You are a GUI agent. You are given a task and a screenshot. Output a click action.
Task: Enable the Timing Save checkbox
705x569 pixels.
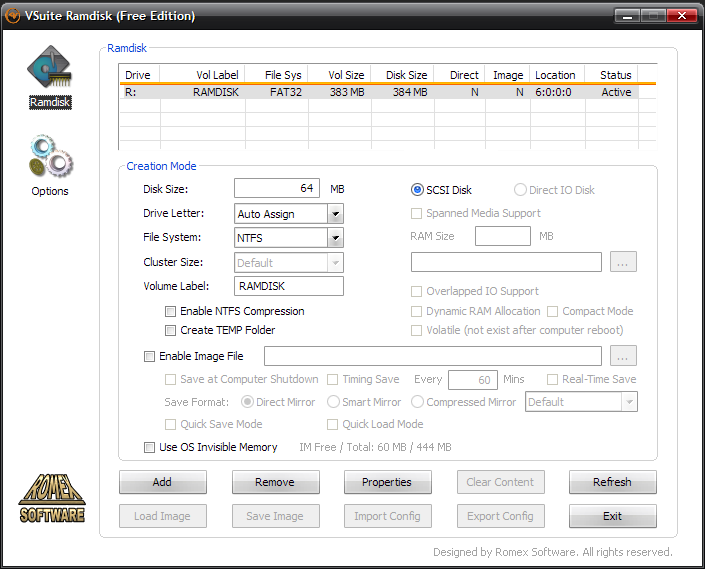pyautogui.click(x=333, y=380)
